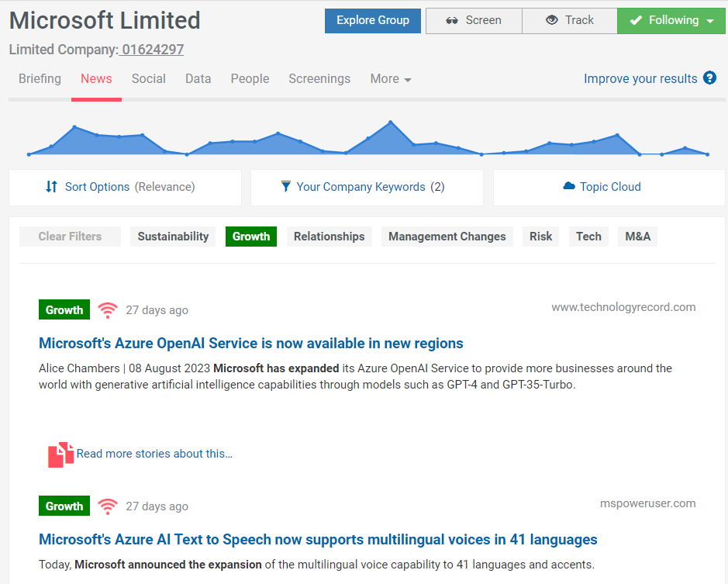Click the binoculars Screen icon
728x584 pixels.
[x=452, y=20]
